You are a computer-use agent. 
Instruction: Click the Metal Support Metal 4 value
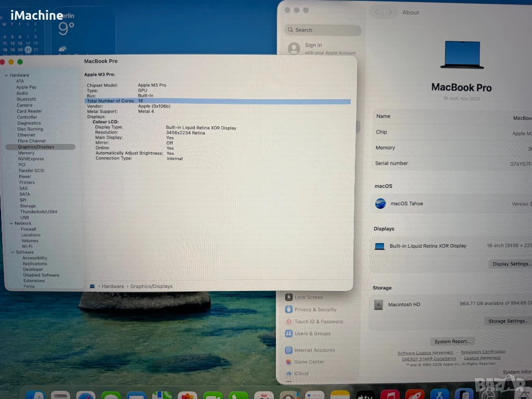(146, 111)
